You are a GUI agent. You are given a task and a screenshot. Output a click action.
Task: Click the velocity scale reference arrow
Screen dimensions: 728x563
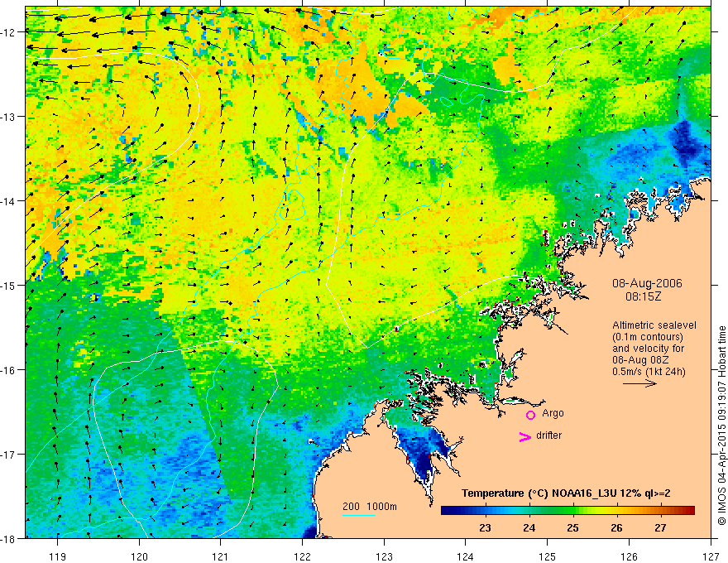click(639, 383)
